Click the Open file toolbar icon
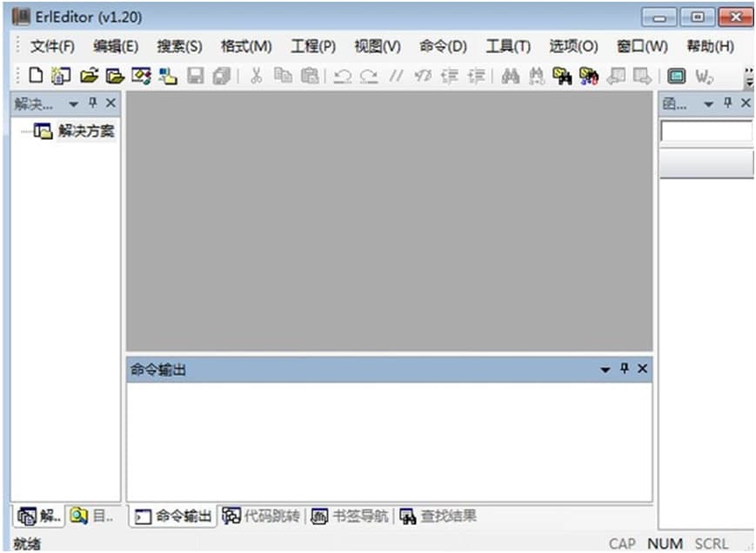756x553 pixels. (88, 77)
